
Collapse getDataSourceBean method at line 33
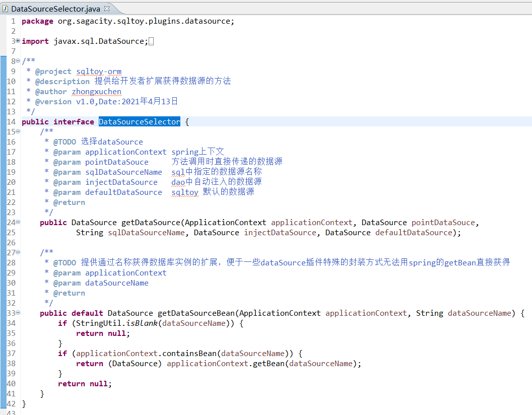pyautogui.click(x=18, y=313)
